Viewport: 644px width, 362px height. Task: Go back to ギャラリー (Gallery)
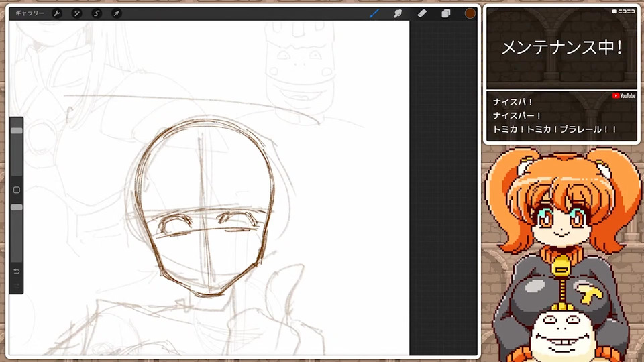(30, 13)
